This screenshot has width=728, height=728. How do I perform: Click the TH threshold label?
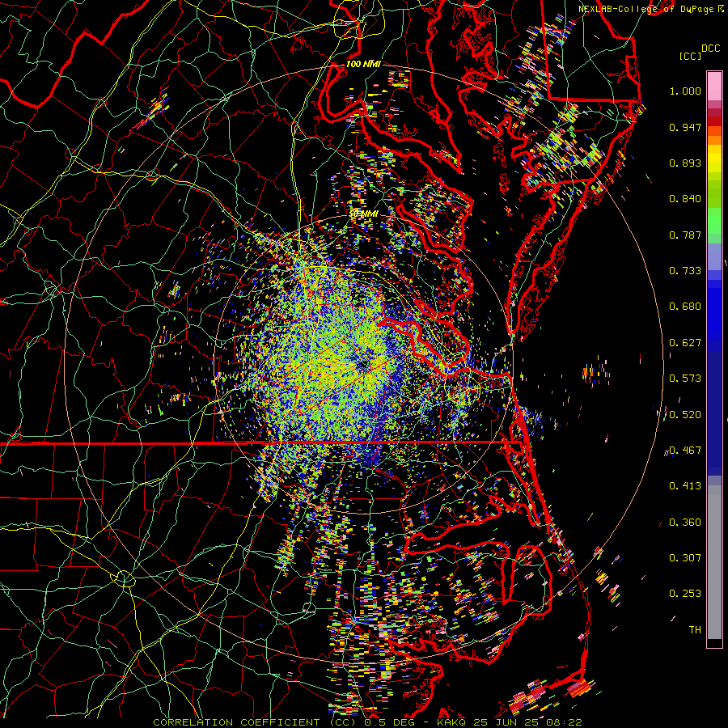tap(695, 630)
